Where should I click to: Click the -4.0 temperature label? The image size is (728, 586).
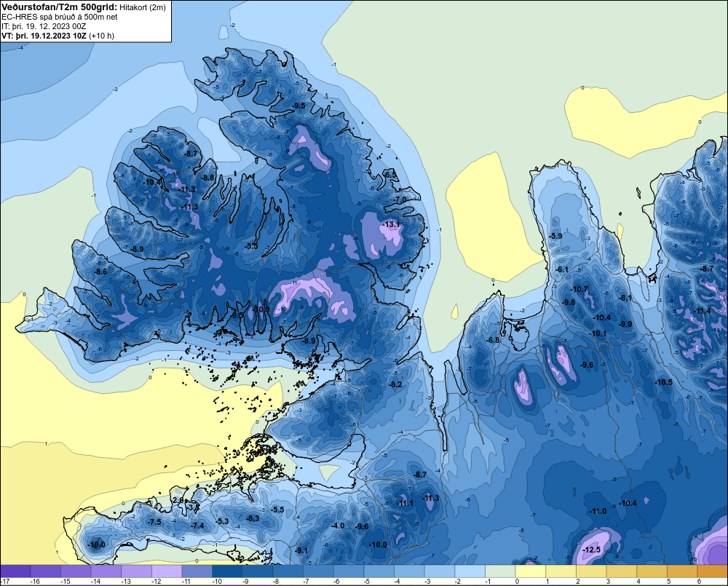pos(338,525)
